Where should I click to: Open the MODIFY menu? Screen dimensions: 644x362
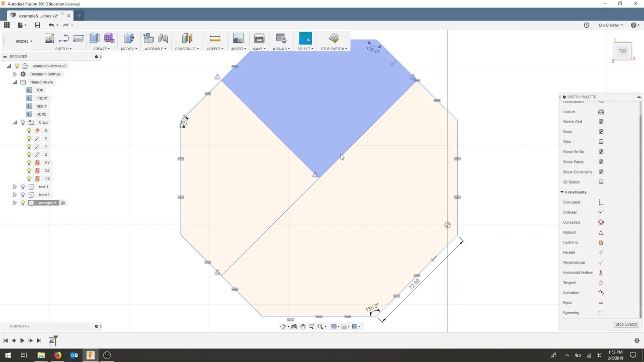129,49
